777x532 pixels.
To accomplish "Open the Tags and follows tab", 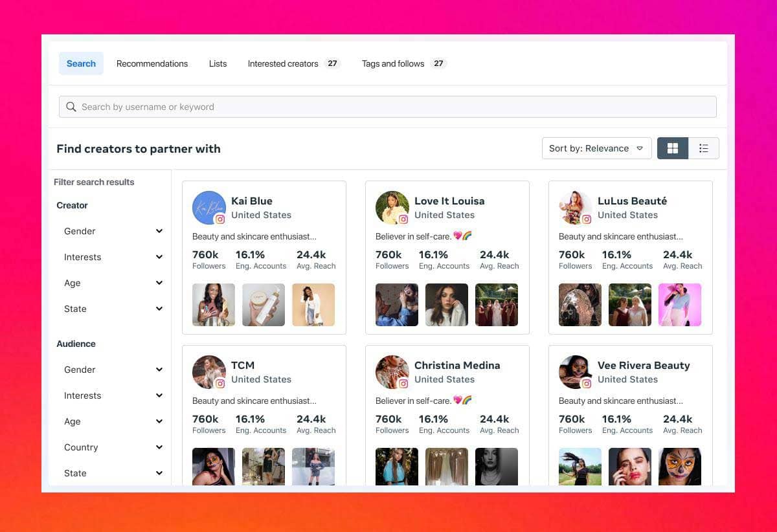I will pos(404,63).
